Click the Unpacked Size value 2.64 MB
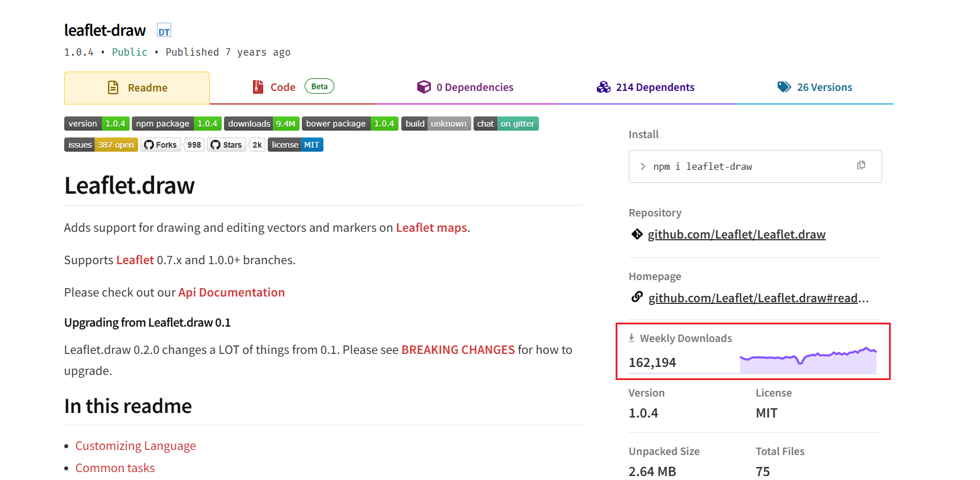This screenshot has height=480, width=980. pyautogui.click(x=653, y=471)
